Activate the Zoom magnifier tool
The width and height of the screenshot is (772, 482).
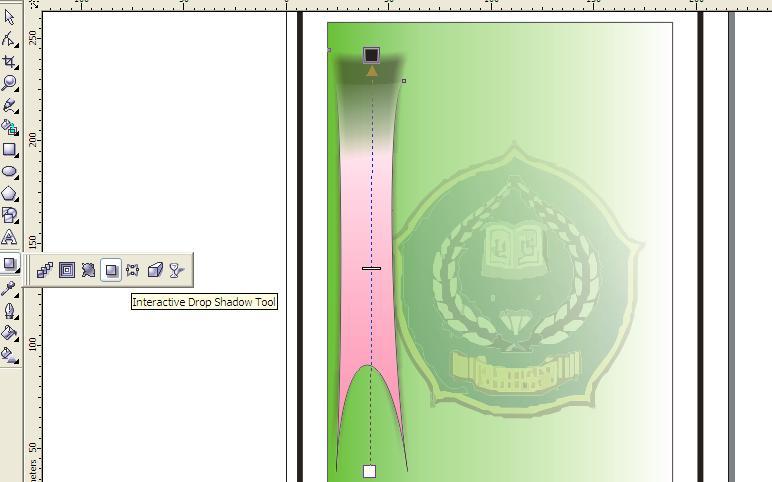(9, 83)
